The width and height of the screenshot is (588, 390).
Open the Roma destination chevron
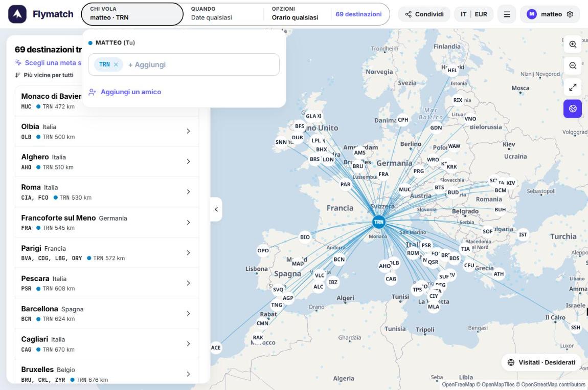coord(188,192)
